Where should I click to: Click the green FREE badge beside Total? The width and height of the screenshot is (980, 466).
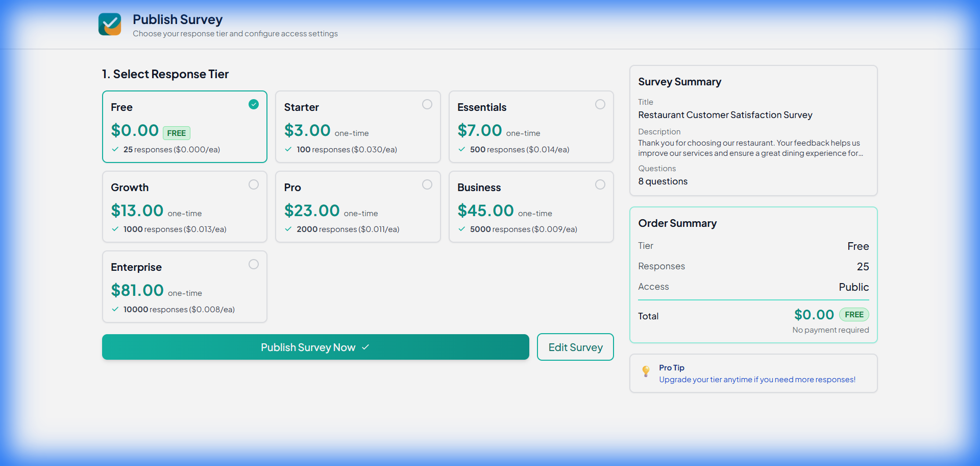point(854,315)
